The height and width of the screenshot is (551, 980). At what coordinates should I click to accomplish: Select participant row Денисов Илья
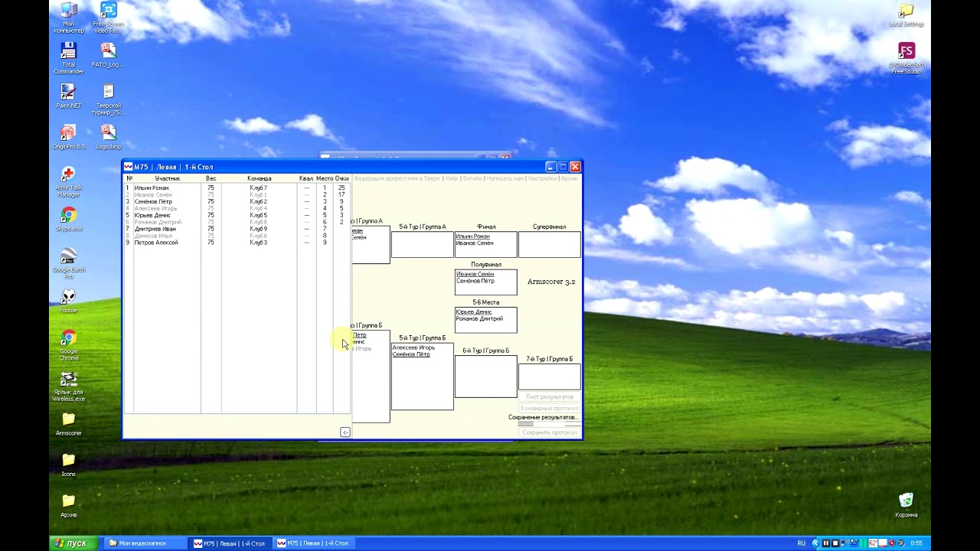pos(237,236)
